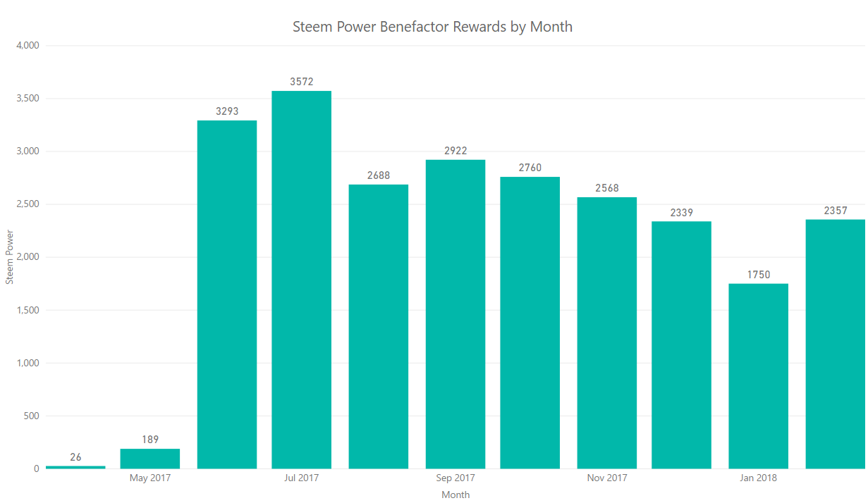The height and width of the screenshot is (503, 868).
Task: Select the bar labeled 2339
Action: [681, 345]
